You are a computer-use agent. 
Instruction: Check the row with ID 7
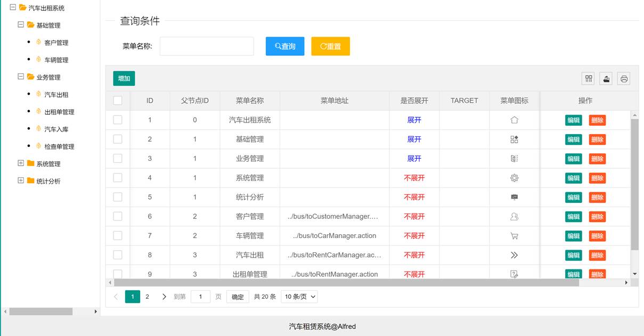coord(118,236)
